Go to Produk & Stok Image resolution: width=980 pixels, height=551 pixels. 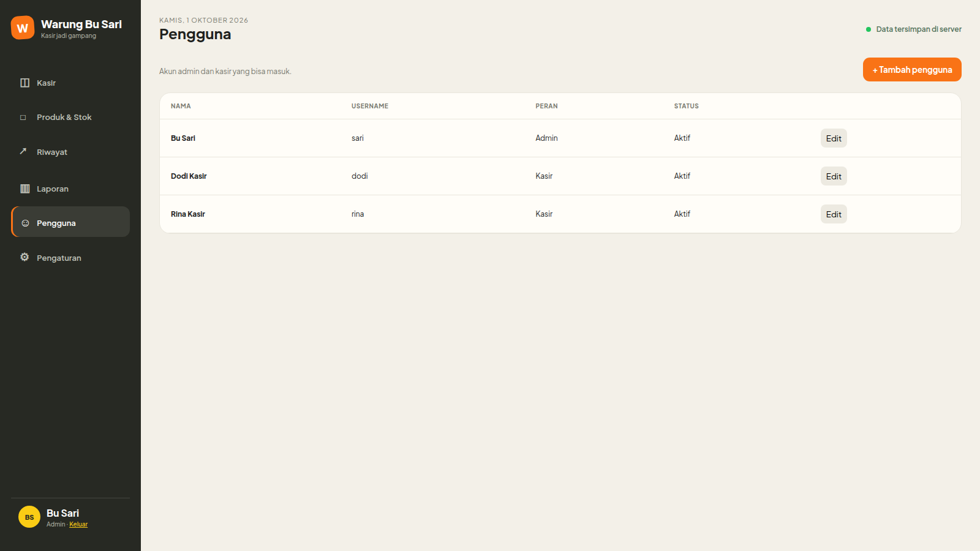pyautogui.click(x=70, y=117)
